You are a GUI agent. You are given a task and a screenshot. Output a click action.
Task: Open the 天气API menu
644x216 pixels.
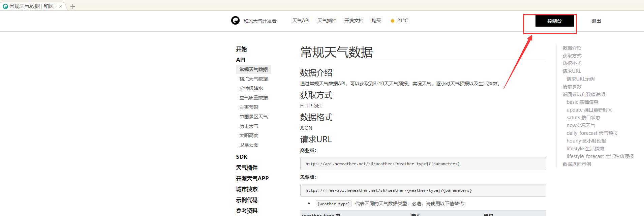301,21
